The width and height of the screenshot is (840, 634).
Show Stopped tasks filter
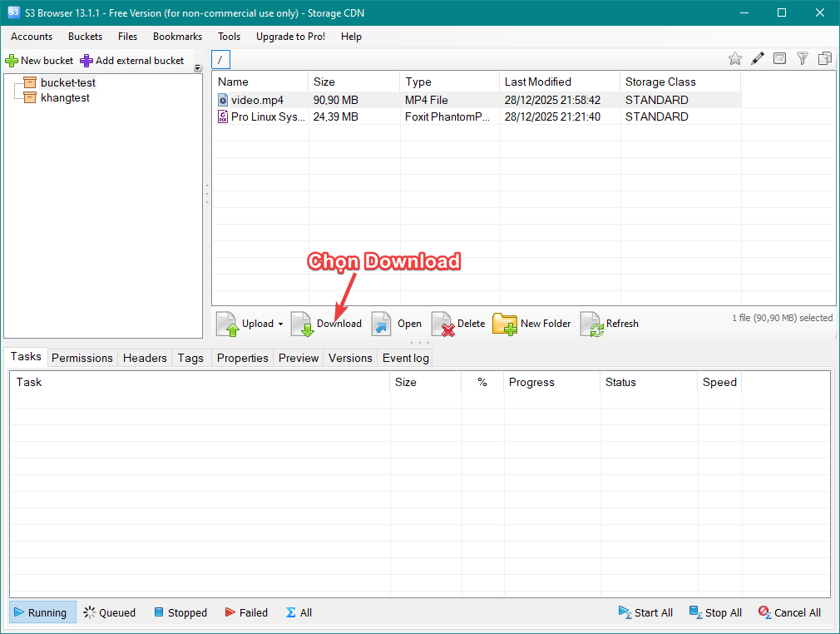[180, 612]
